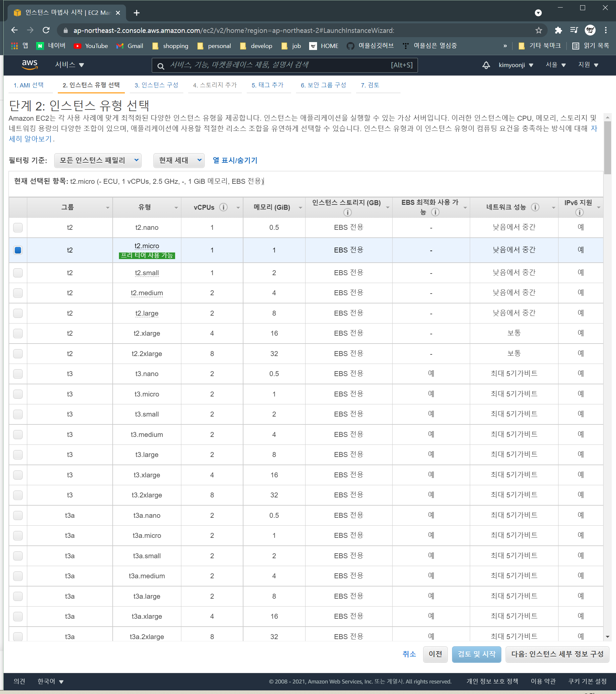Open the kimyoonji account dropdown
Viewport: 616px width, 694px height.
pos(516,65)
